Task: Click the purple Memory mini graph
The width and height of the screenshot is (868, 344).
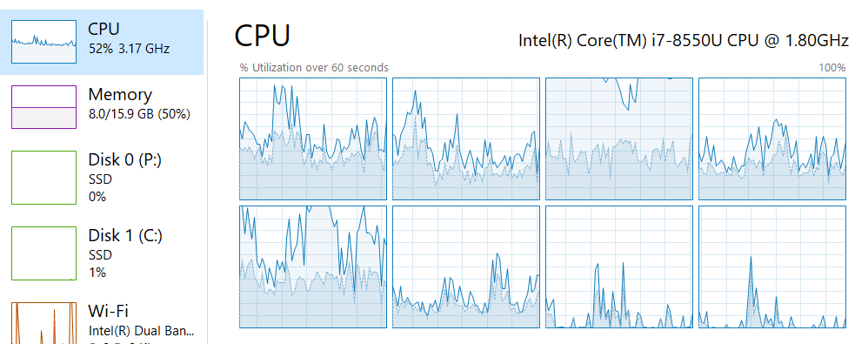Action: coord(43,107)
